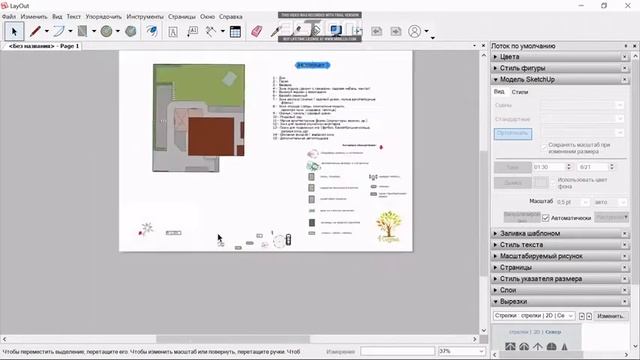Choose the Line drawing tool

[x=35, y=31]
